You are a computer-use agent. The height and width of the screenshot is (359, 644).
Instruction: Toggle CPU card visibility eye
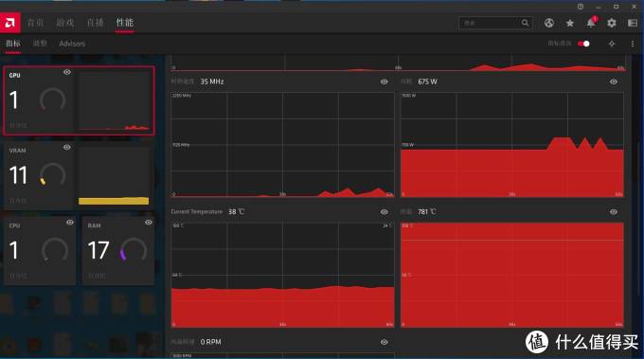coord(70,223)
